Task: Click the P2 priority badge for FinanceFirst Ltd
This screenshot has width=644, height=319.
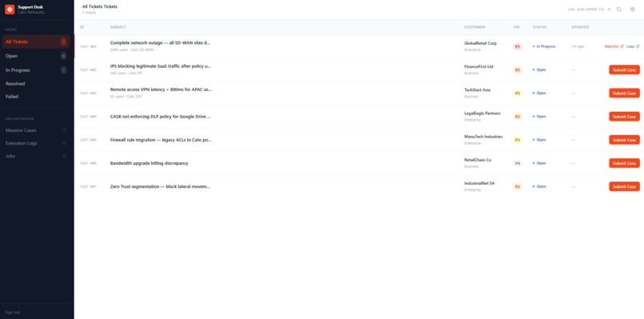Action: tap(518, 70)
